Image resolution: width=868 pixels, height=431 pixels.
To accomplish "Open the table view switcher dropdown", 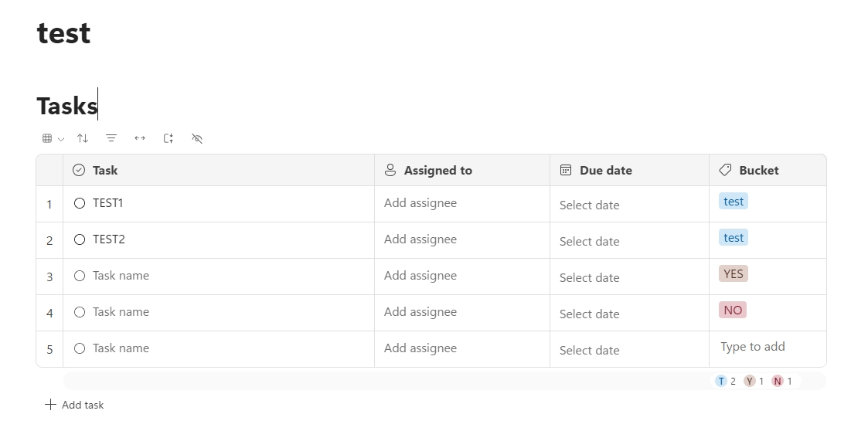I will pos(53,138).
